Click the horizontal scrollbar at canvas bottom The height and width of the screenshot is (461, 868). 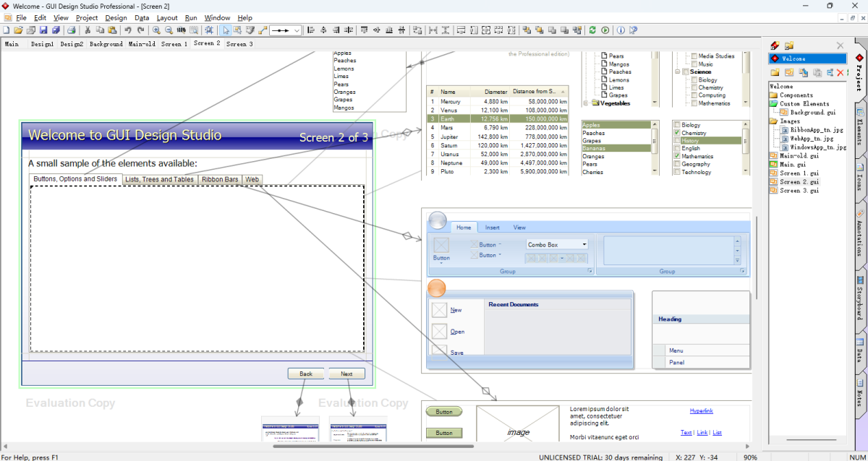tap(373, 446)
